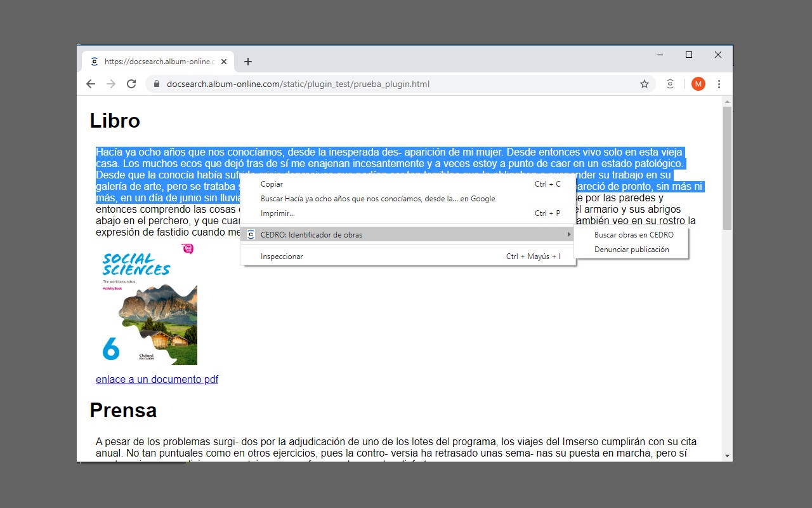The width and height of the screenshot is (812, 508).
Task: Reload the page with refresh icon
Action: pyautogui.click(x=131, y=84)
